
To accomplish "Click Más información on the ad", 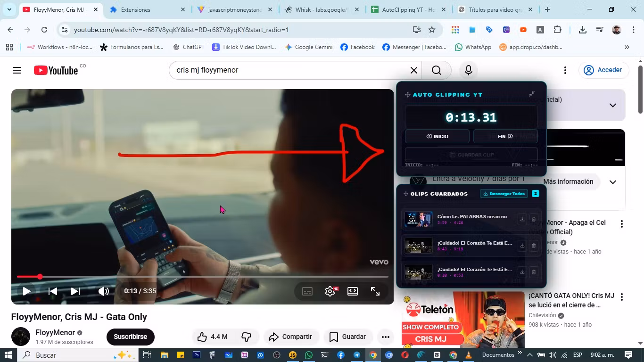I will point(568,181).
